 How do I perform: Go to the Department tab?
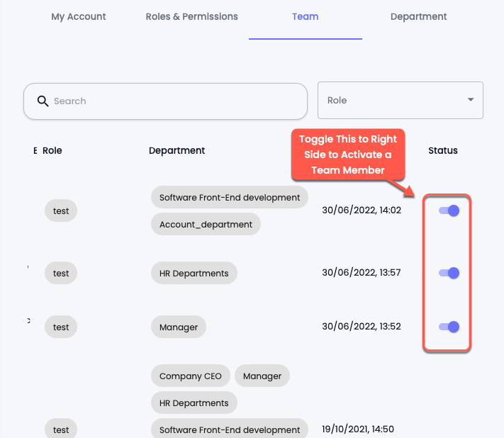418,16
